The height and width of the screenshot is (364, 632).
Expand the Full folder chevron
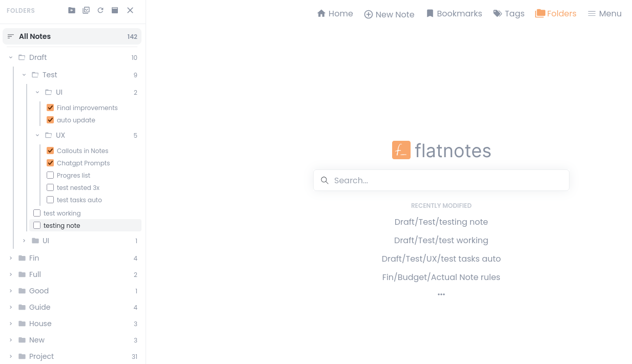pos(11,274)
